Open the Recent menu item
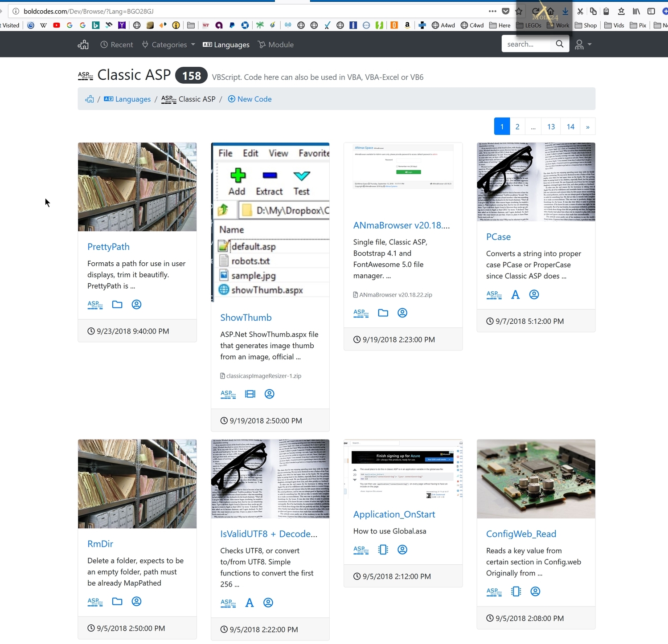Screen dimensions: 668x644 [117, 45]
